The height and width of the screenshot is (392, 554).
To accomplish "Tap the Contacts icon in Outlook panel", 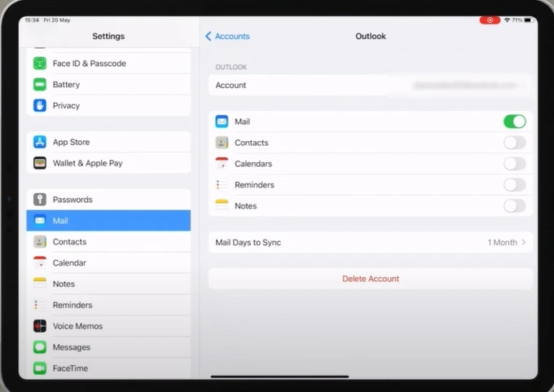I will [222, 143].
